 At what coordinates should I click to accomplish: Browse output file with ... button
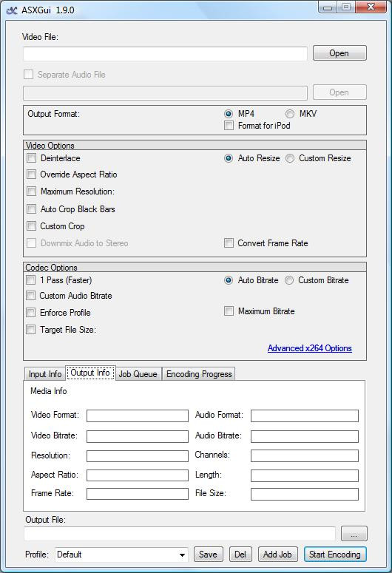pyautogui.click(x=354, y=534)
